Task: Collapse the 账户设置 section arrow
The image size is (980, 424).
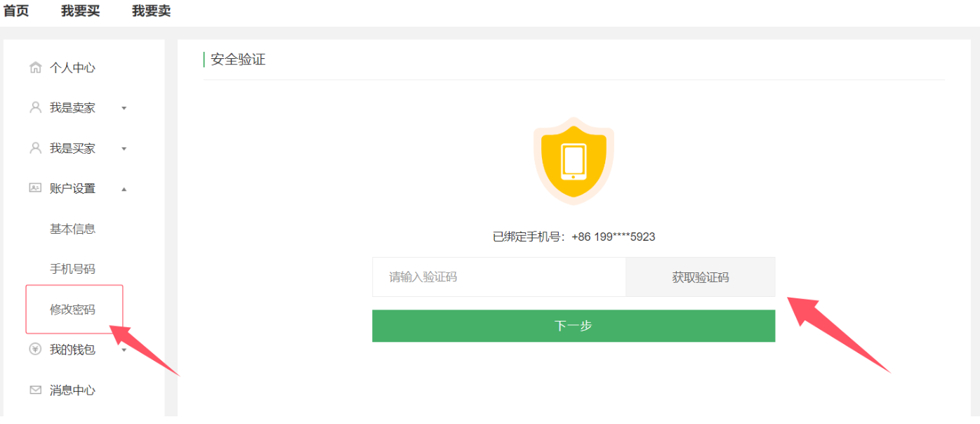Action: click(124, 189)
